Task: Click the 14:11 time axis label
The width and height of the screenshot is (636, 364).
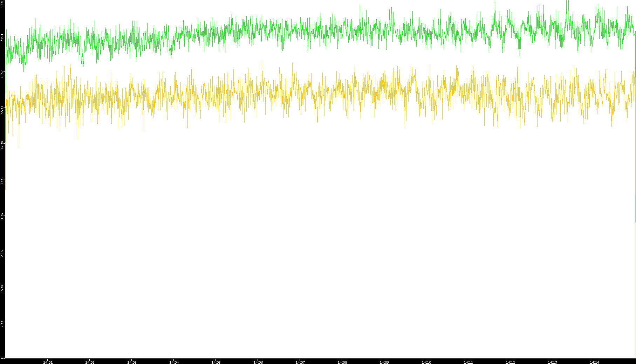Action: 468,362
